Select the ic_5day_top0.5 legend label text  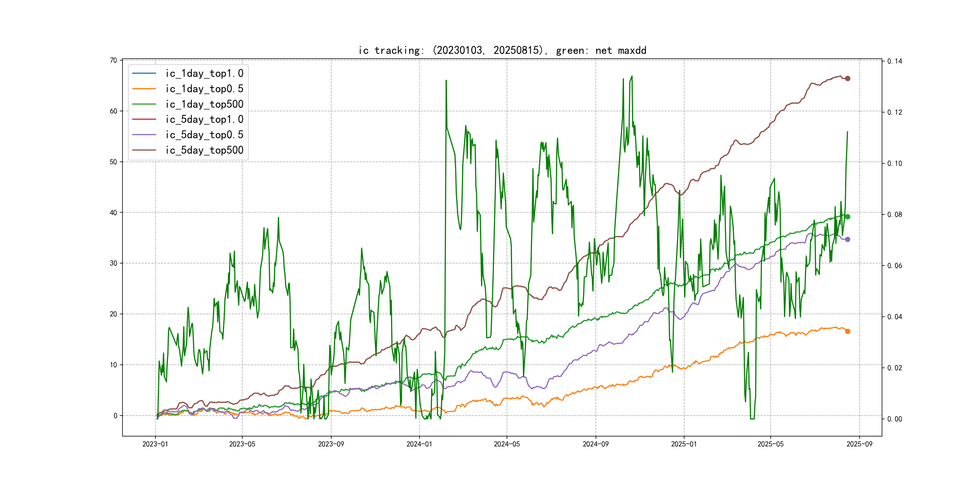coord(204,135)
